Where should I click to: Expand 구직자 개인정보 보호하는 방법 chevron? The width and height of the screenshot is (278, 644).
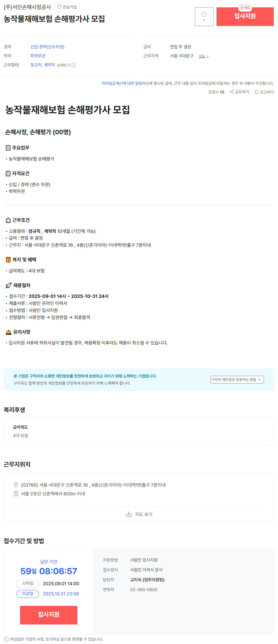pyautogui.click(x=259, y=380)
